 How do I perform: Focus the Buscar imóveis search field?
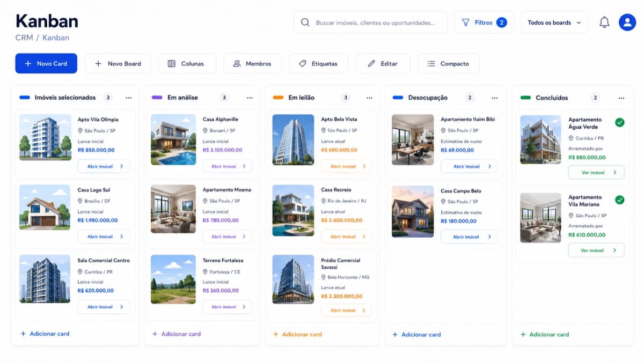pos(370,23)
